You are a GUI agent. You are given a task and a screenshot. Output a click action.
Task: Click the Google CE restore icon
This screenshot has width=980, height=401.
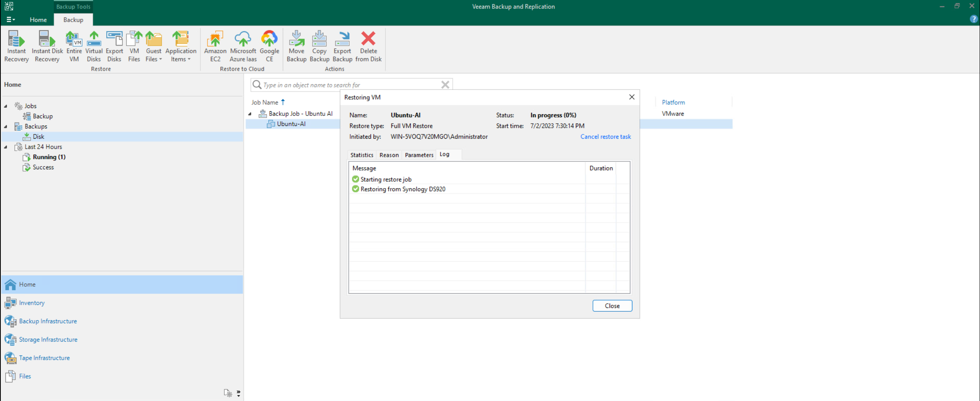point(269,46)
